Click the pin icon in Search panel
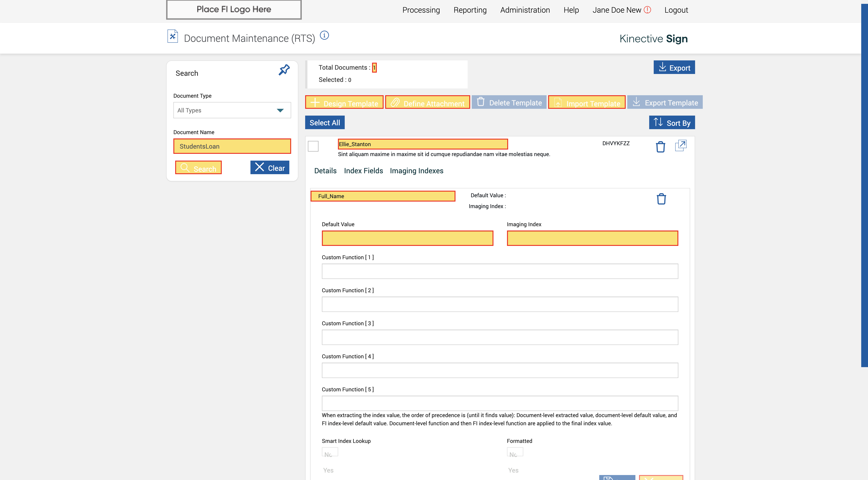The width and height of the screenshot is (868, 480). (x=284, y=70)
